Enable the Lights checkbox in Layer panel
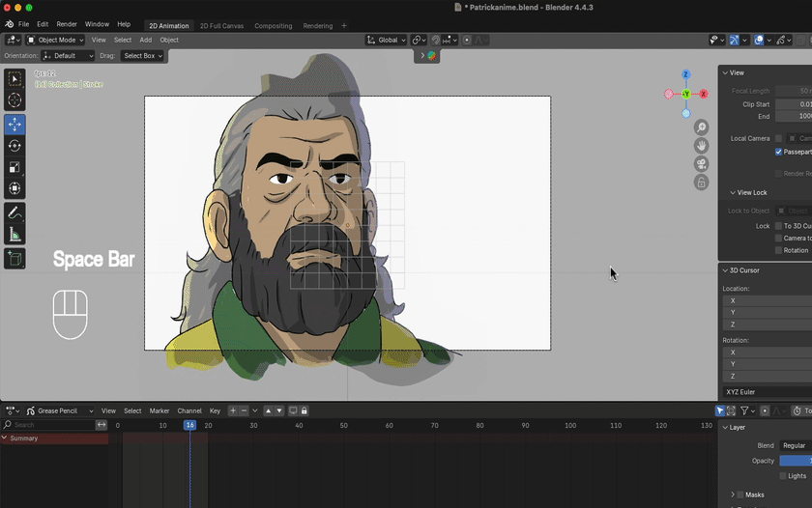 pyautogui.click(x=783, y=476)
